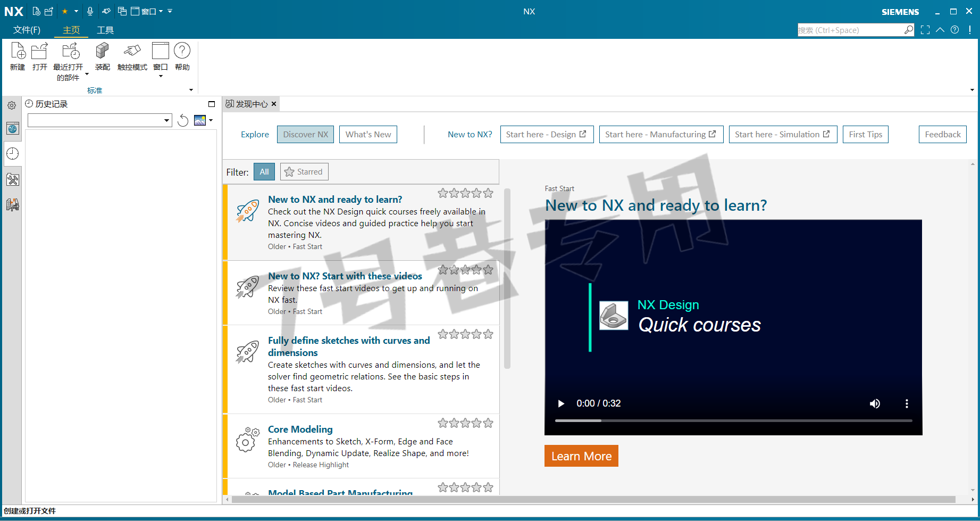Click the history thumbnail view icon
The image size is (980, 521).
[200, 120]
